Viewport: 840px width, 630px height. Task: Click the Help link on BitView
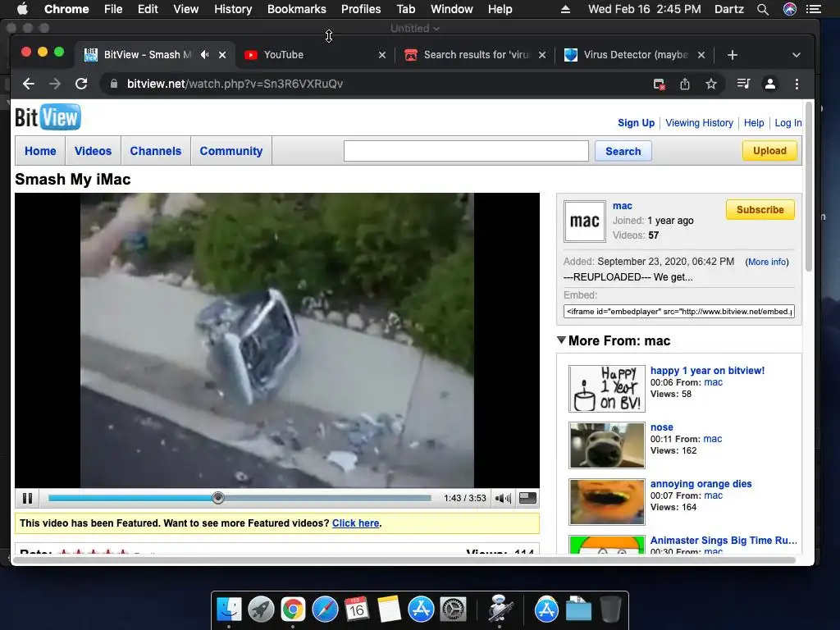coord(754,123)
